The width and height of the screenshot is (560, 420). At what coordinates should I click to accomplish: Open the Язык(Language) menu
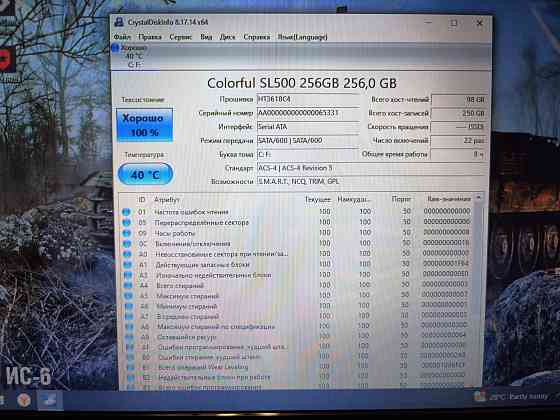click(x=302, y=37)
